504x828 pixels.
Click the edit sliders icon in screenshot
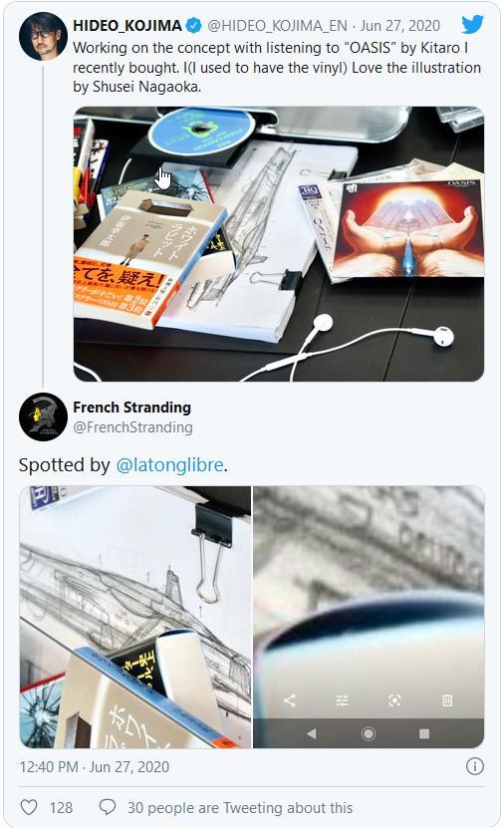(x=342, y=700)
